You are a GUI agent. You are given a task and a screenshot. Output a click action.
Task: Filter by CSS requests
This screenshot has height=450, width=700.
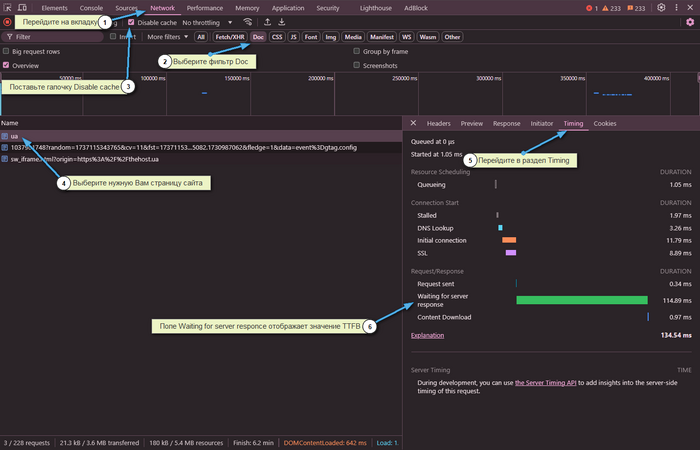click(x=277, y=37)
